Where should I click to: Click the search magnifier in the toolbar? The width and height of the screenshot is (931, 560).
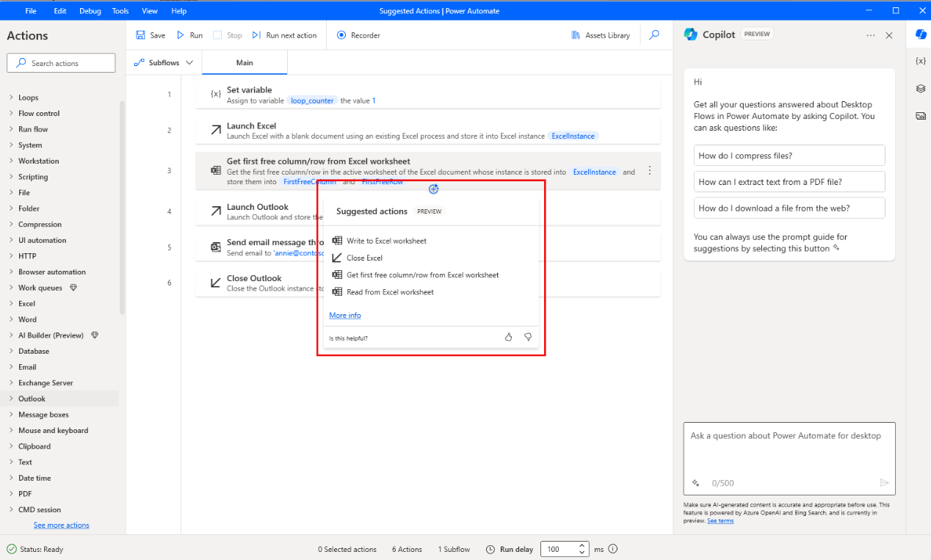point(653,34)
